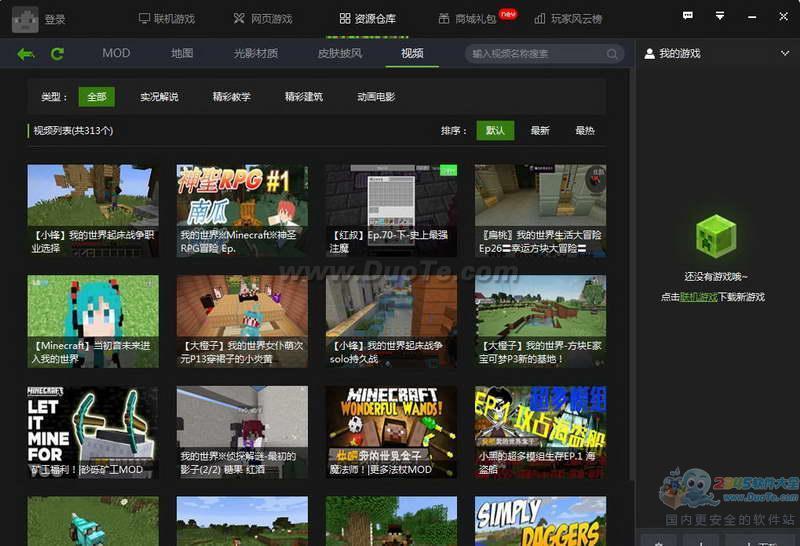Open the 商城礼包 top tab

tap(467, 19)
